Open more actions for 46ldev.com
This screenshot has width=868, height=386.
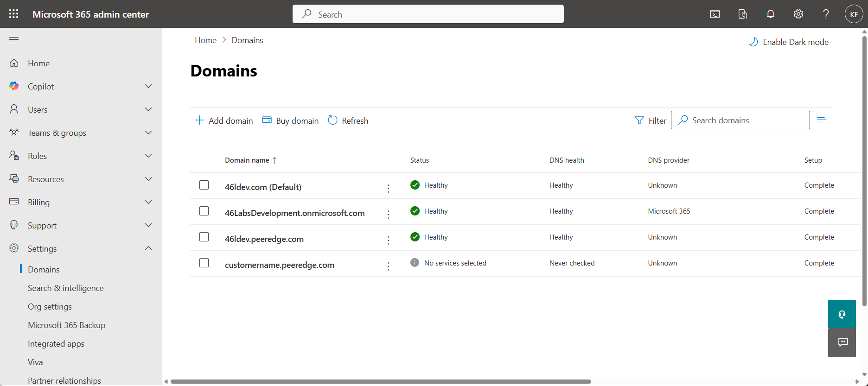[x=388, y=188]
